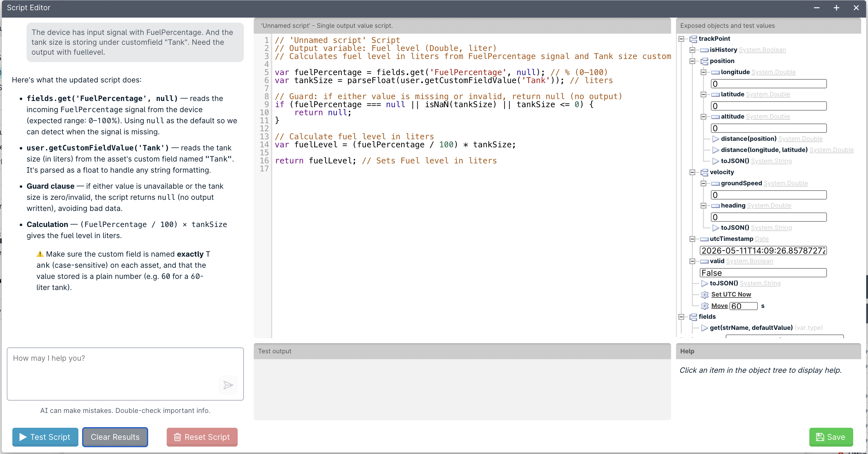
Task: Click the altitude property icon
Action: [x=716, y=117]
